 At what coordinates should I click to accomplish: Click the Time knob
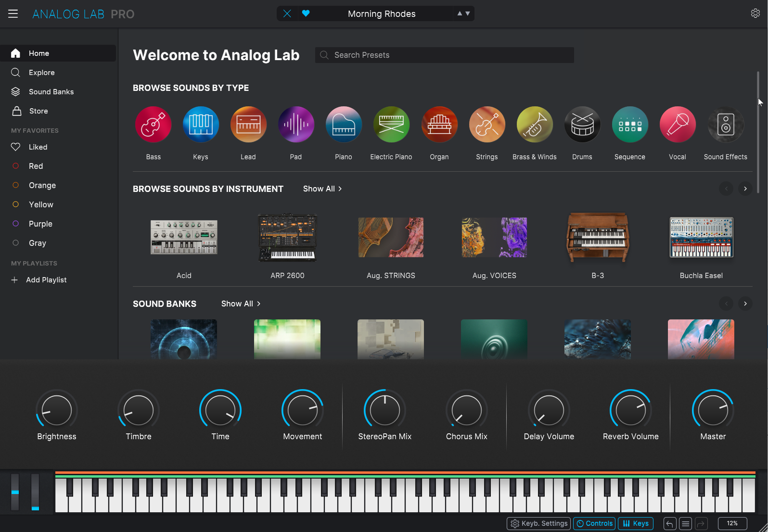coord(220,410)
